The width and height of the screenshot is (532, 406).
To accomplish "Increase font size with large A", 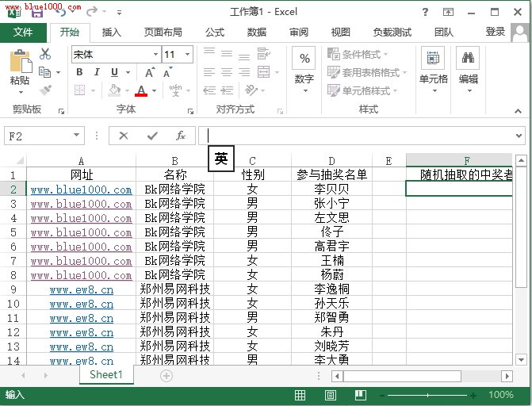I will click(150, 72).
